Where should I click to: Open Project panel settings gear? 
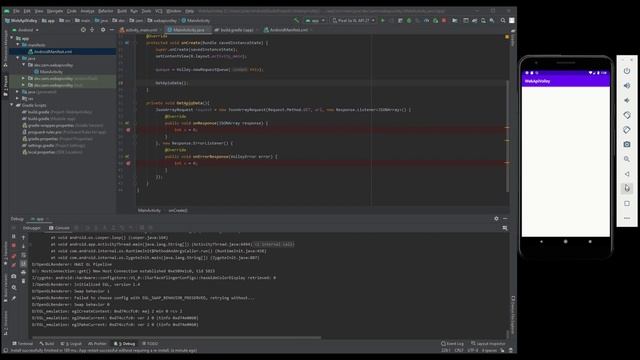(103, 30)
